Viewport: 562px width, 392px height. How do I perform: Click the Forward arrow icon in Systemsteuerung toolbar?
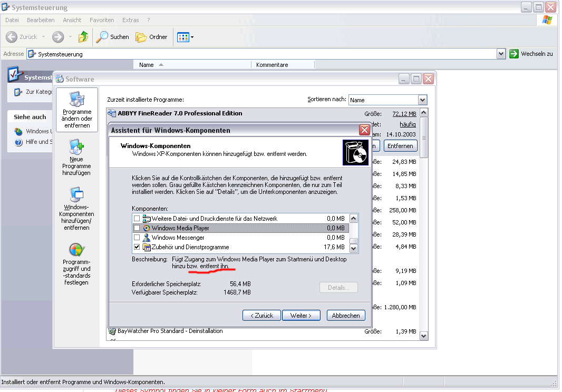(57, 37)
